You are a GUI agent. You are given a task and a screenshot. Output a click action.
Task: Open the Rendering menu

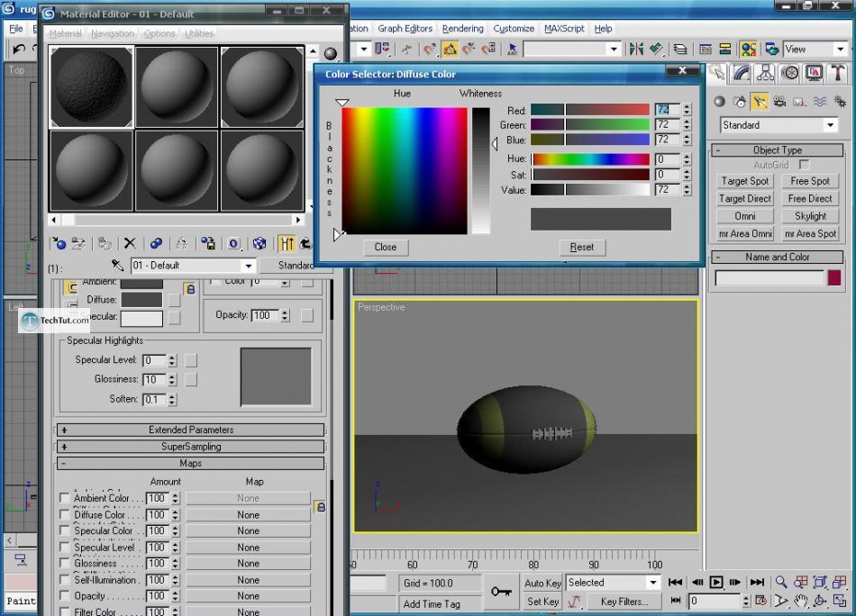(462, 29)
